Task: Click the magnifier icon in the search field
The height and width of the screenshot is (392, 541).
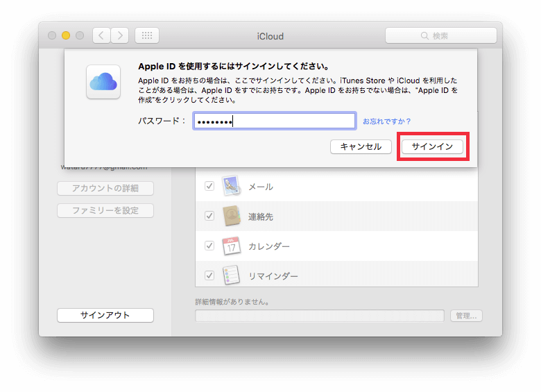Action: tap(424, 36)
